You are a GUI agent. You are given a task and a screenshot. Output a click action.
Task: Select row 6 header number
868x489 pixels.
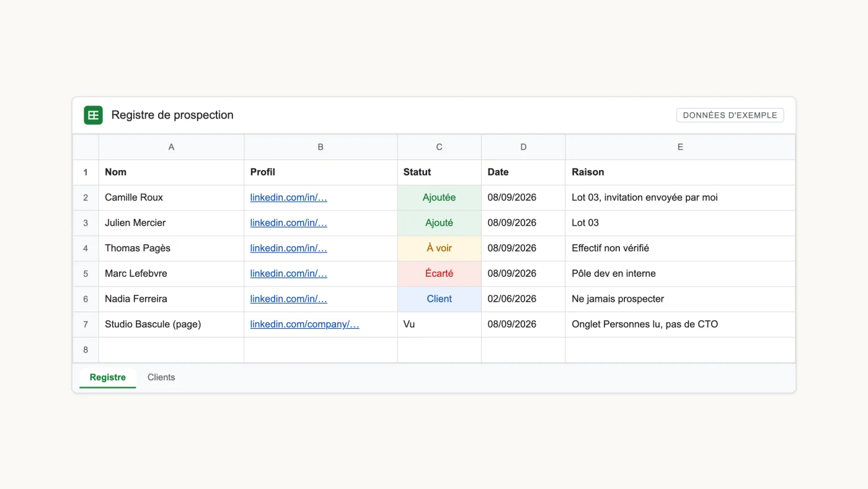86,300
